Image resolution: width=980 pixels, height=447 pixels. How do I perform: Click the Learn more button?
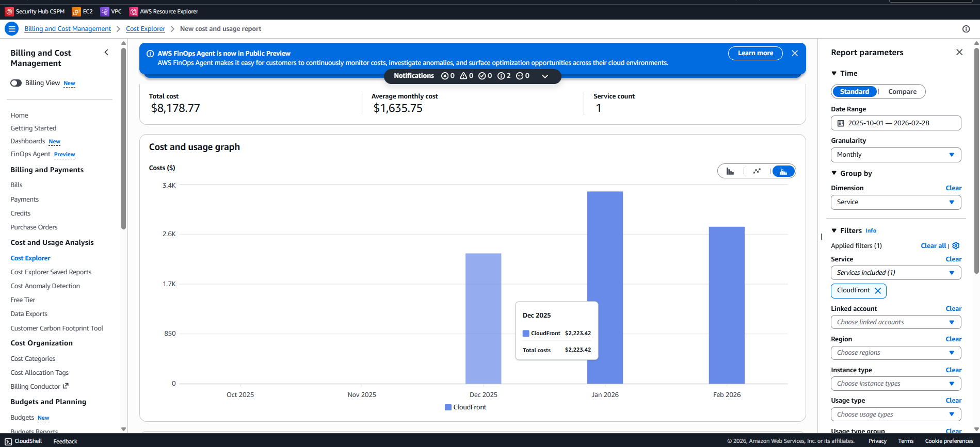tap(756, 53)
